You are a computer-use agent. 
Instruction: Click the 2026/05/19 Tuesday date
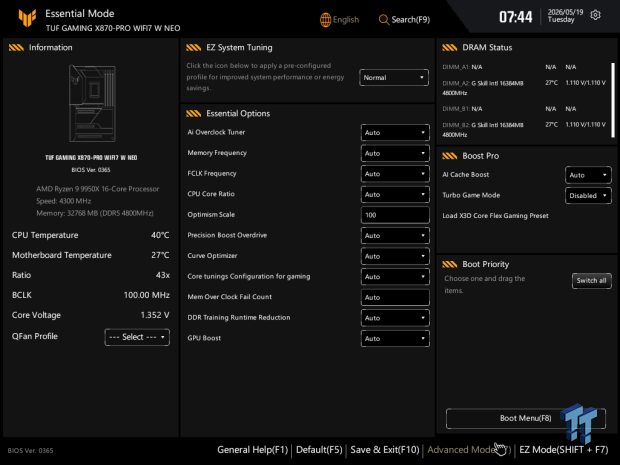coord(565,16)
